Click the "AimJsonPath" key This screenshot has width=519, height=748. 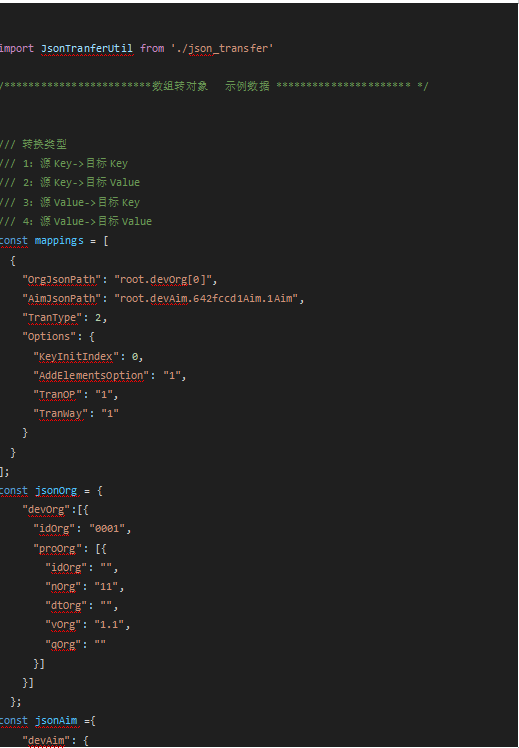click(x=61, y=299)
